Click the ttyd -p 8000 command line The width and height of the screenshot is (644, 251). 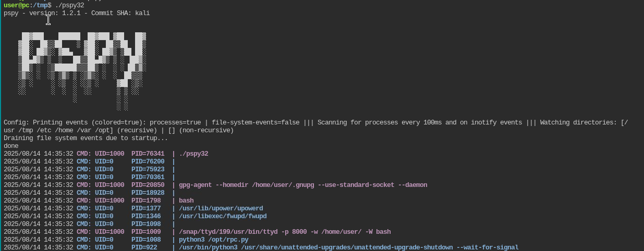pos(285,232)
